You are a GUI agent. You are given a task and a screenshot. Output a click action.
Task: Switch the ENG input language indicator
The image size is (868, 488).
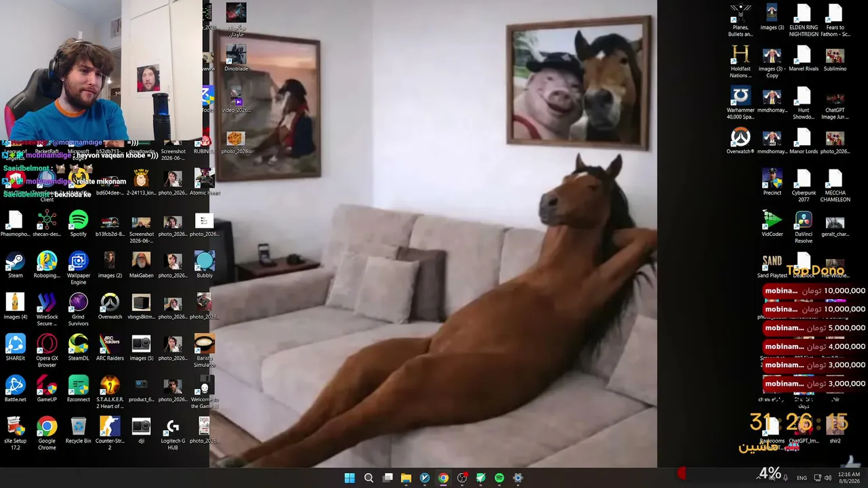(x=802, y=478)
